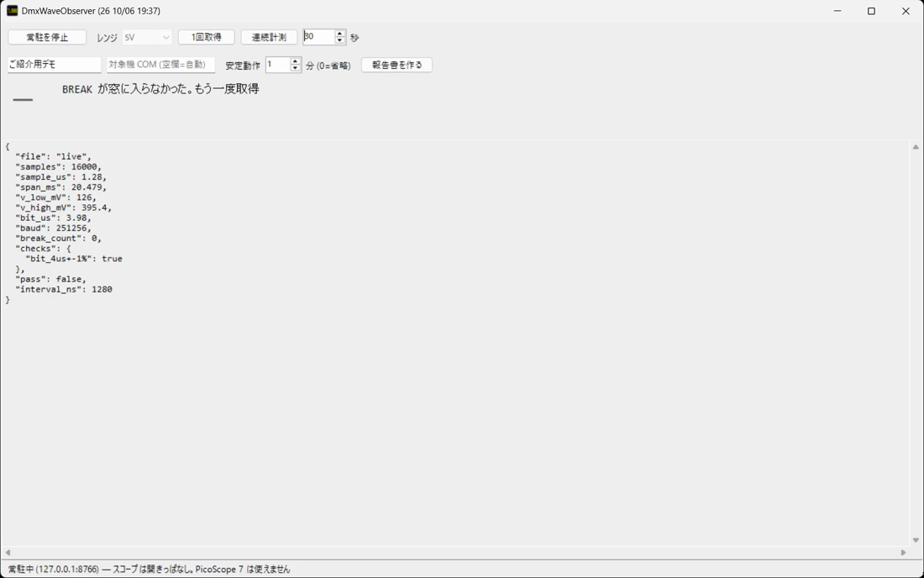Click the "baud": 251256 line
924x578 pixels.
(53, 228)
